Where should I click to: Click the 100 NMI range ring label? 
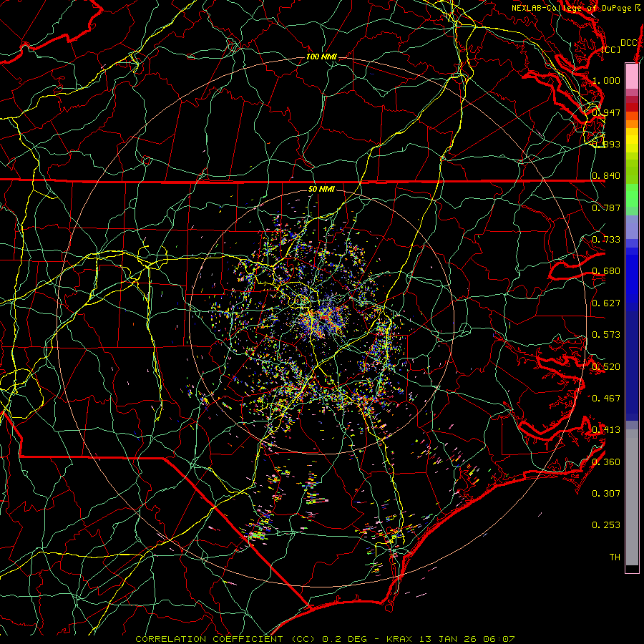pos(321,57)
